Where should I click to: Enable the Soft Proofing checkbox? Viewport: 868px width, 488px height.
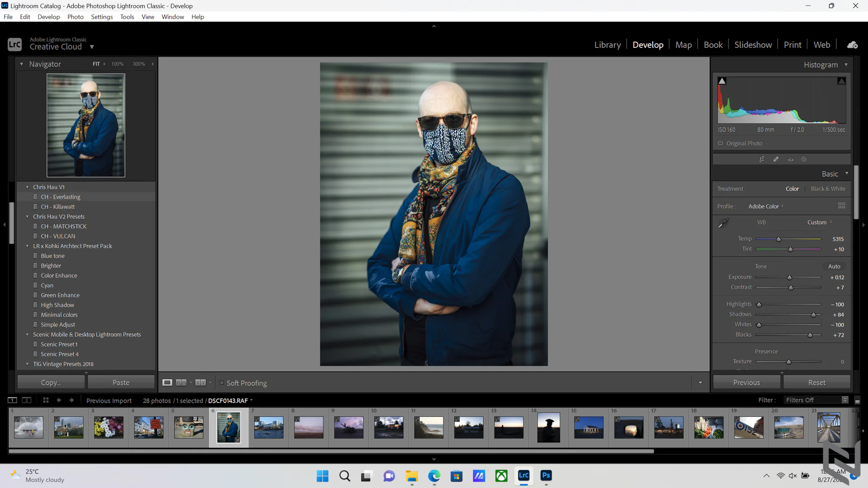coord(222,383)
